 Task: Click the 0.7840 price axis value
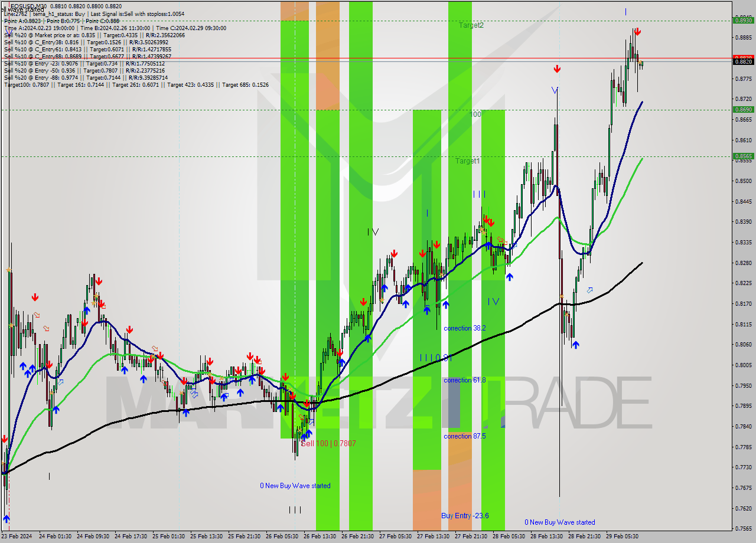point(743,427)
